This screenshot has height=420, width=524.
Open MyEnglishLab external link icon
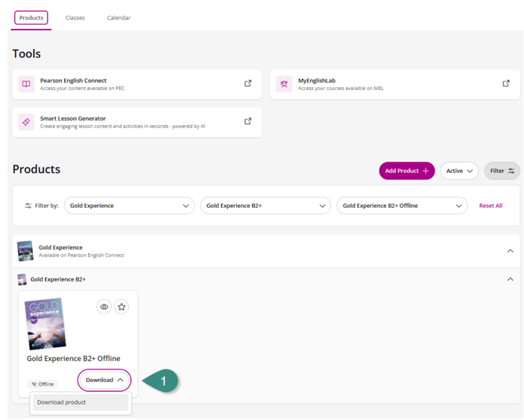pos(506,83)
